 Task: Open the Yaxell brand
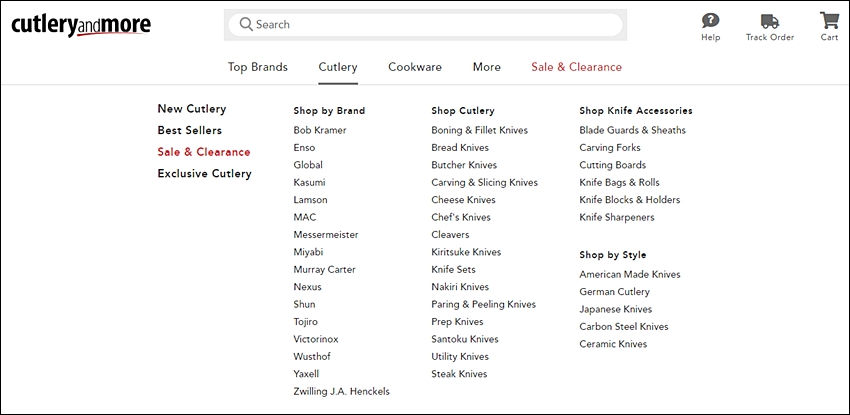coord(306,374)
